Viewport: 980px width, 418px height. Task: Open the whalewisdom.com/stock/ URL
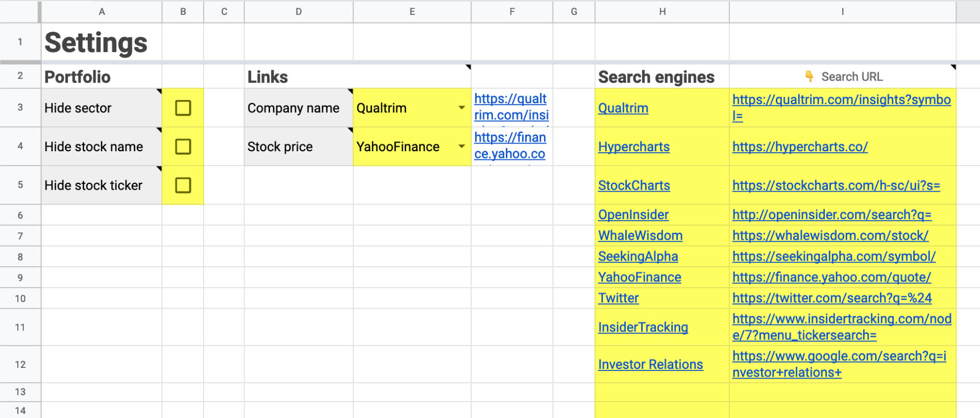[x=830, y=236]
